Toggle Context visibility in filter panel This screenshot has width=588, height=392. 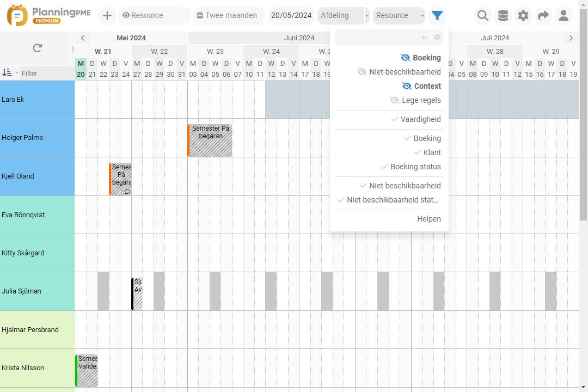coord(421,86)
